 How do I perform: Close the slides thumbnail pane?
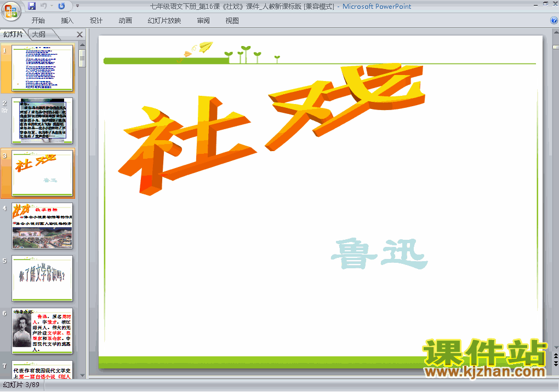[x=80, y=34]
